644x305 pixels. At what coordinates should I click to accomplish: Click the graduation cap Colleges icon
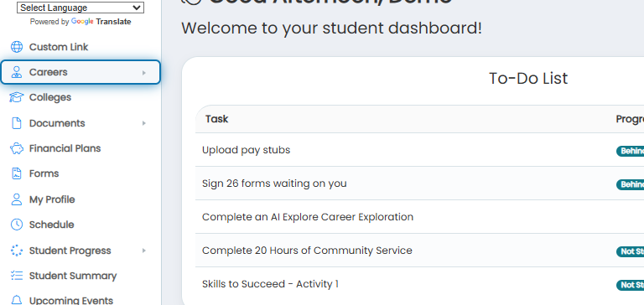17,97
